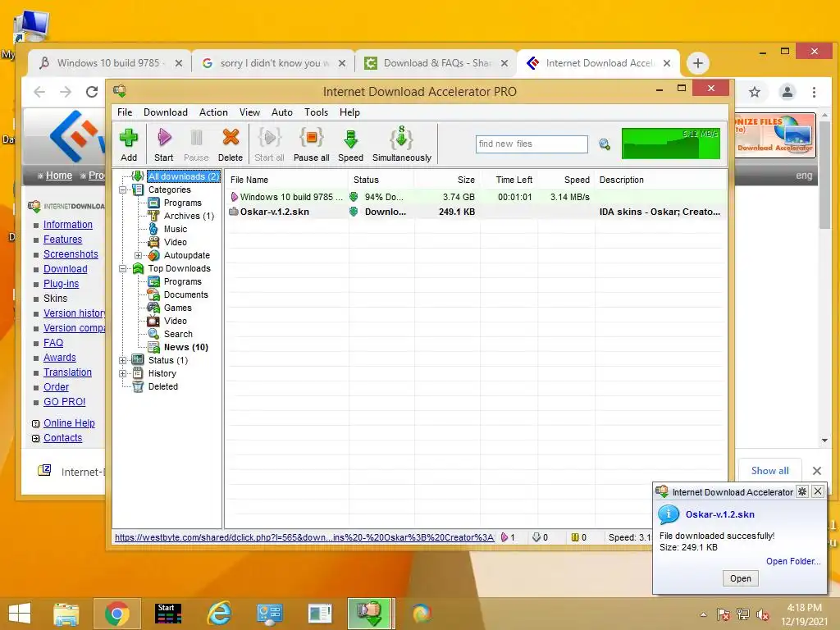Select the Music category
Viewport: 840px width, 630px height.
tap(176, 229)
